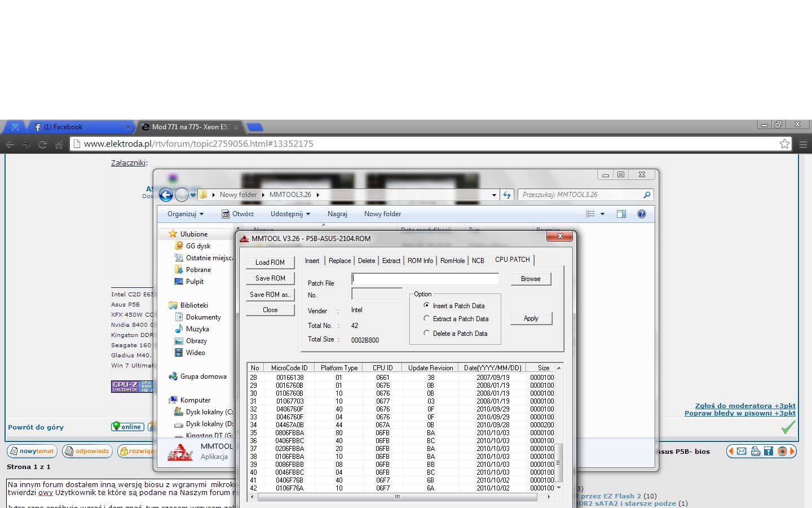Click the browser back arrow
The height and width of the screenshot is (508, 812).
click(10, 144)
